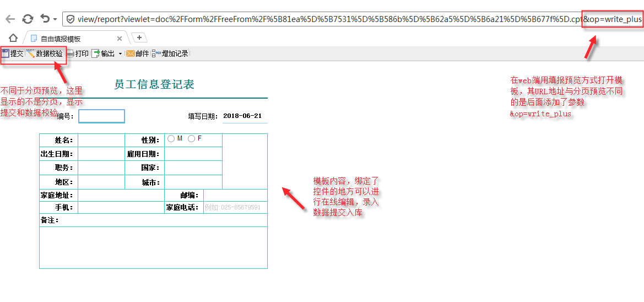
Task: Click the undo-style restore arrow icon
Action: [45, 19]
